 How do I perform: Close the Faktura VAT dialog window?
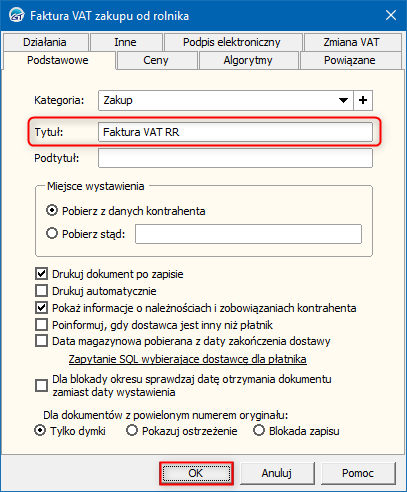click(x=391, y=15)
